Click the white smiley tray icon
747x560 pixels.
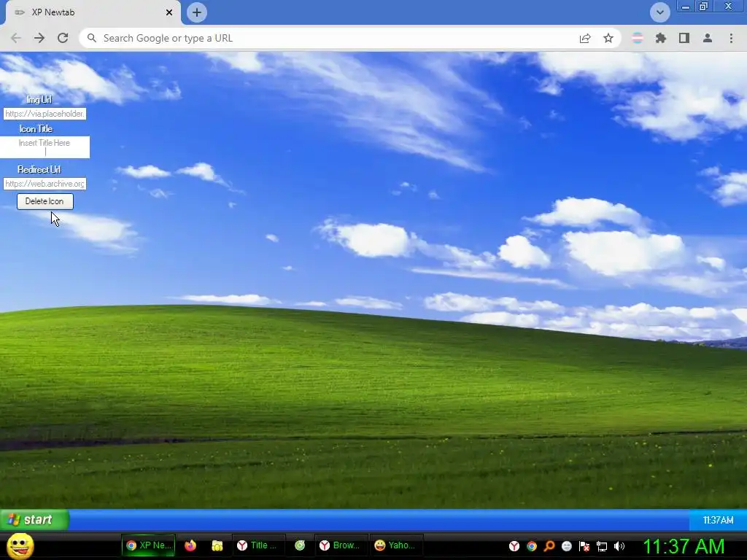566,545
